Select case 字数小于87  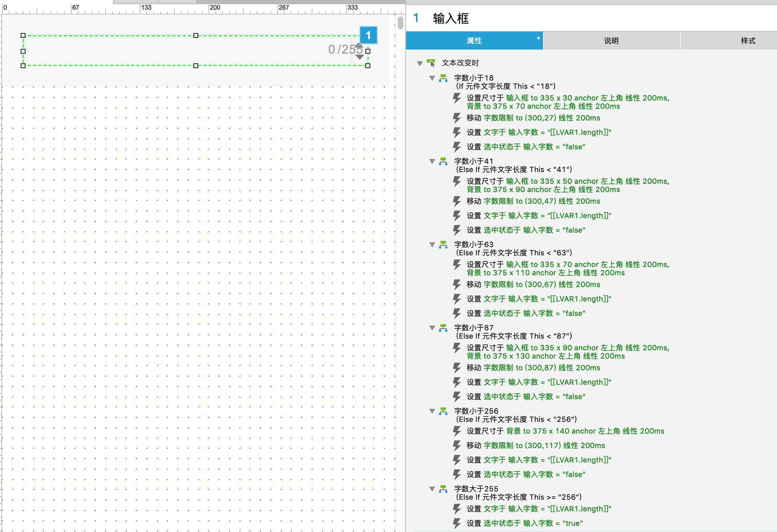tap(513, 332)
